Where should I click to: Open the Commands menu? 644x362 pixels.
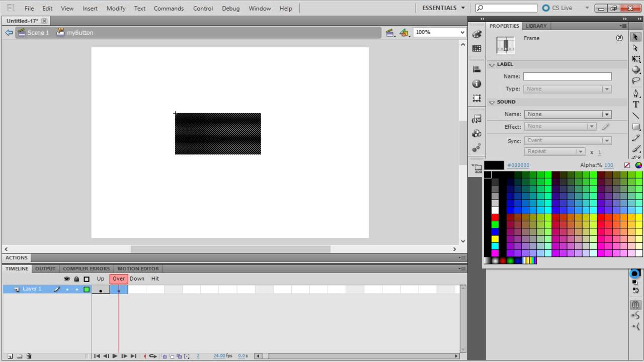[169, 9]
